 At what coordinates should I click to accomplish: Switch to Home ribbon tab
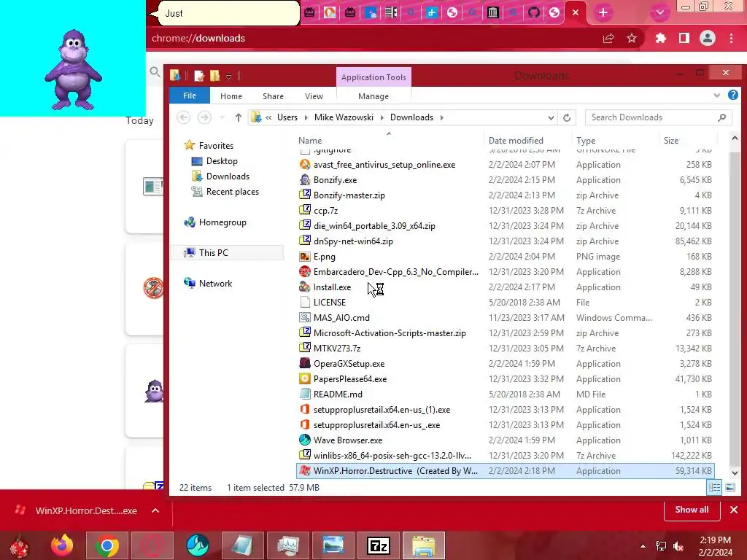pyautogui.click(x=231, y=96)
